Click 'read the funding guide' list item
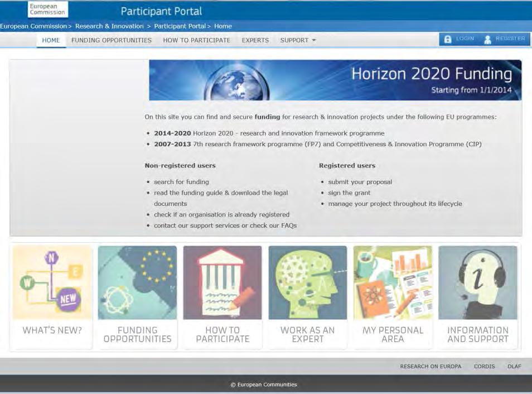 point(221,198)
